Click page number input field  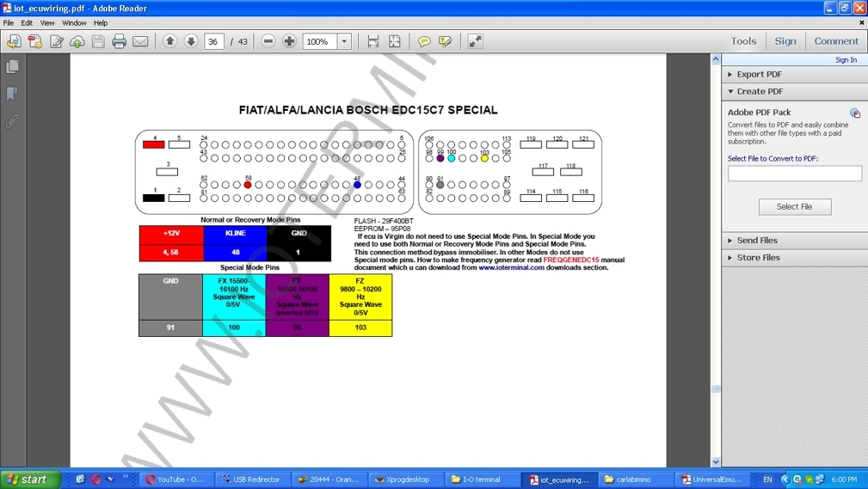point(213,41)
